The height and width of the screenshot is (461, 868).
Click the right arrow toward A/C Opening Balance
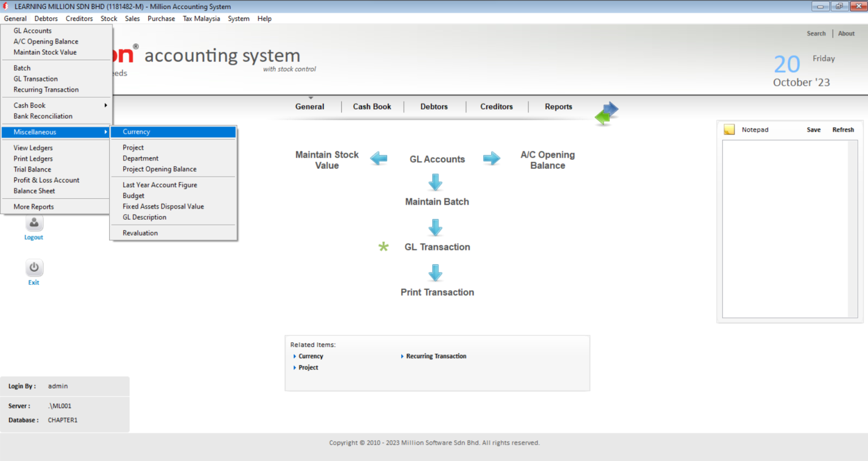(x=492, y=159)
